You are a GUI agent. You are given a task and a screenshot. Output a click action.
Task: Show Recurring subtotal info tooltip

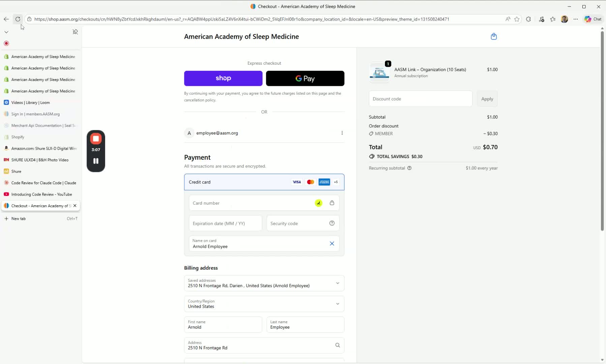410,168
